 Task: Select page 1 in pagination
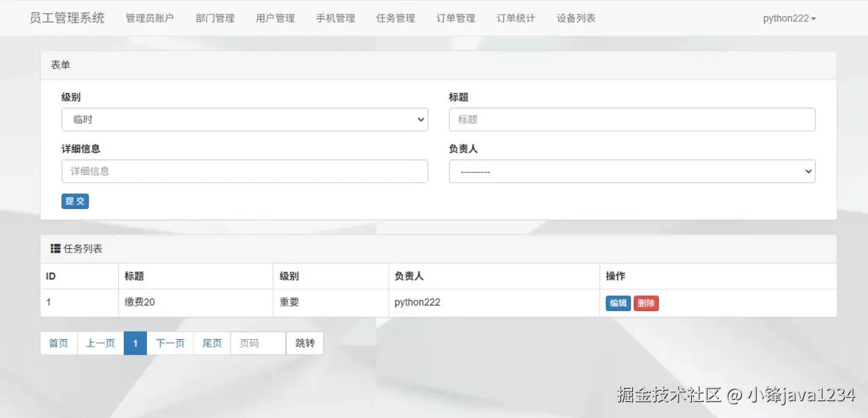pos(135,343)
